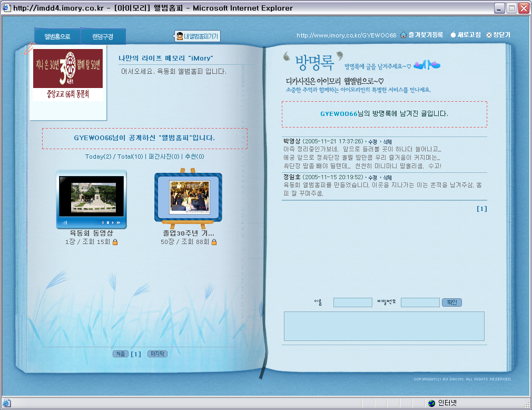Click the 새로고침 refresh icon
This screenshot has height=410, width=532.
coord(453,35)
